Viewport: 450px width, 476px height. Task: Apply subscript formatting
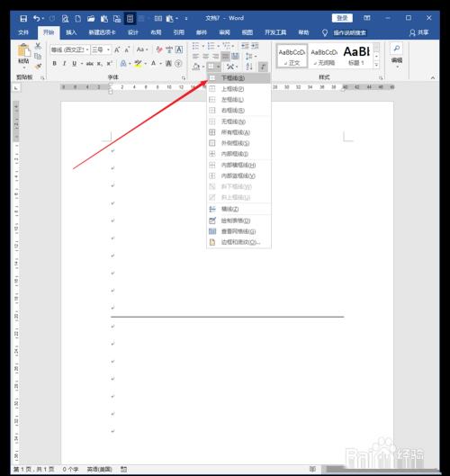(x=100, y=64)
